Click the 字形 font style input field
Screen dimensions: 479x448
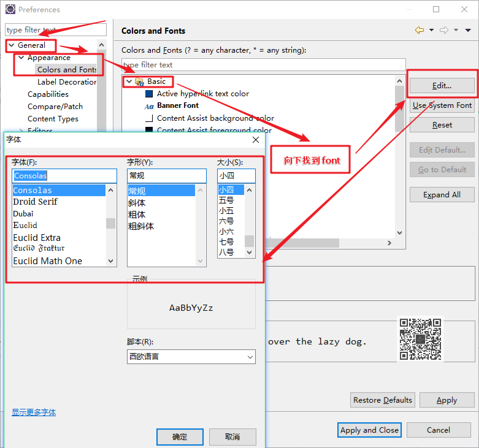[166, 176]
